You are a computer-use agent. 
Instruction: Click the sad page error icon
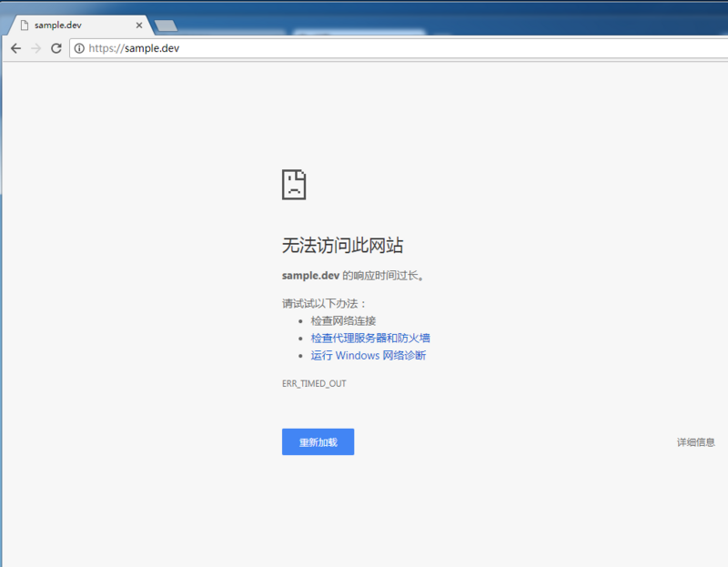(294, 184)
